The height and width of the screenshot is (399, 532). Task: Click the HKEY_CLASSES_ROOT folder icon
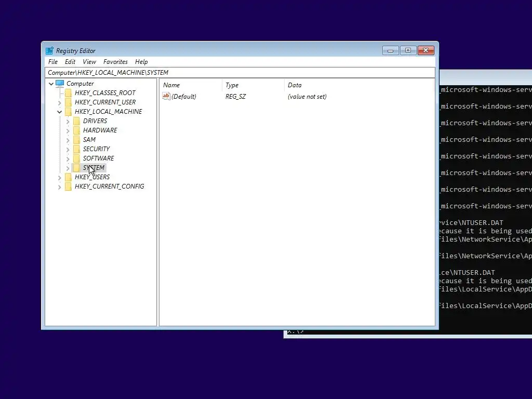68,93
